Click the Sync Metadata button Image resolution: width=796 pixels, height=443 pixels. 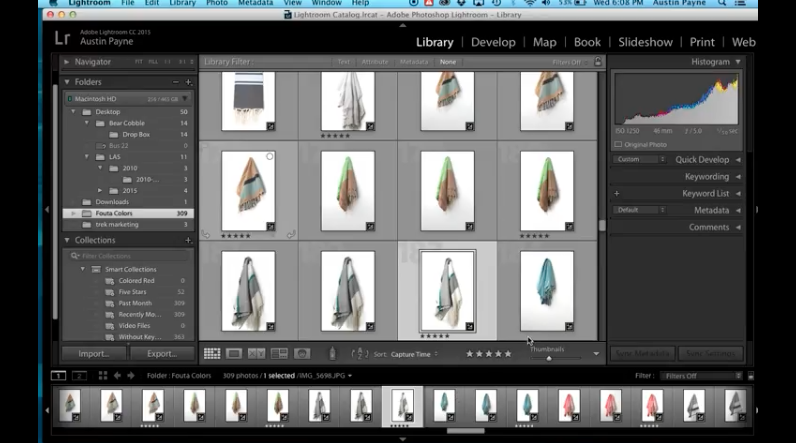[x=643, y=354]
